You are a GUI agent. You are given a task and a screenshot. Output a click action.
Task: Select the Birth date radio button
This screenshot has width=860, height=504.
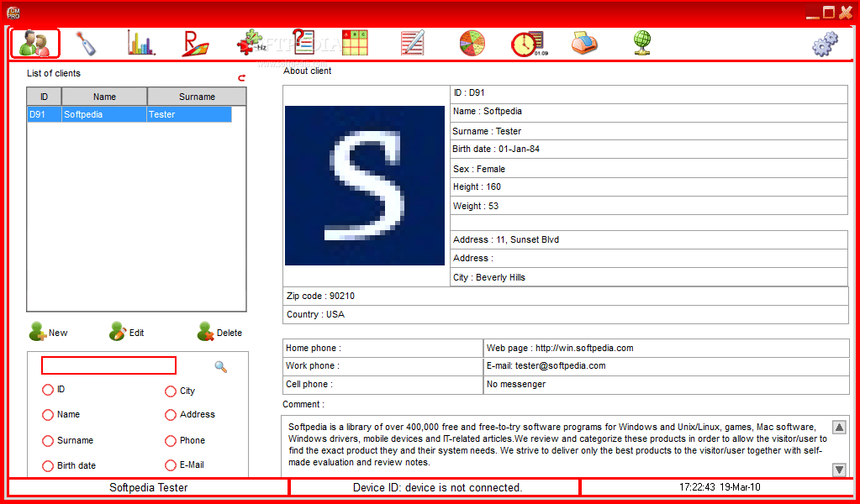[48, 465]
